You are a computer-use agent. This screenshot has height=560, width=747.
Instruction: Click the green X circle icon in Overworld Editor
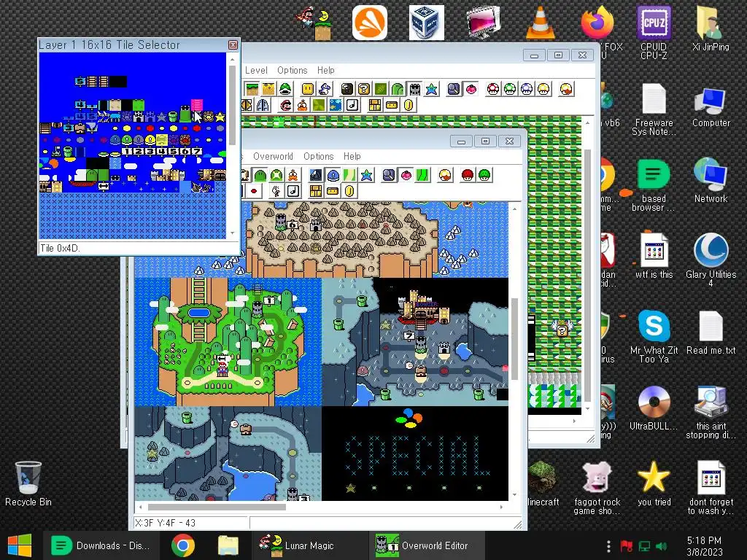[276, 175]
